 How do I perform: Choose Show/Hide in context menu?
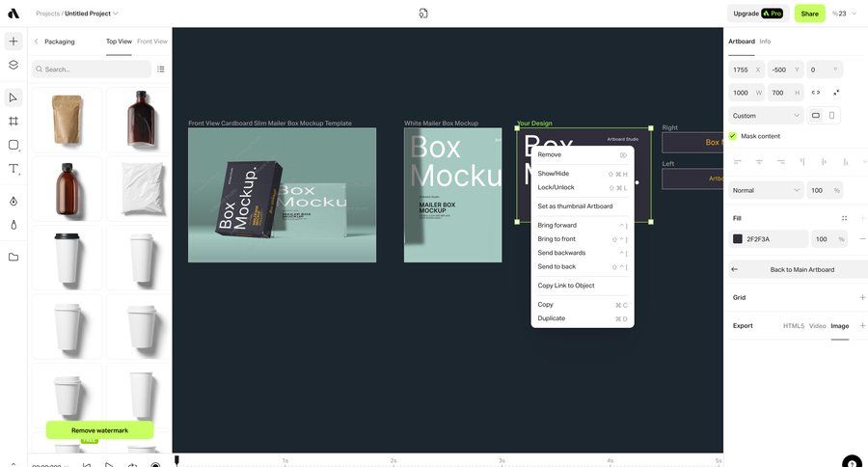coord(583,174)
